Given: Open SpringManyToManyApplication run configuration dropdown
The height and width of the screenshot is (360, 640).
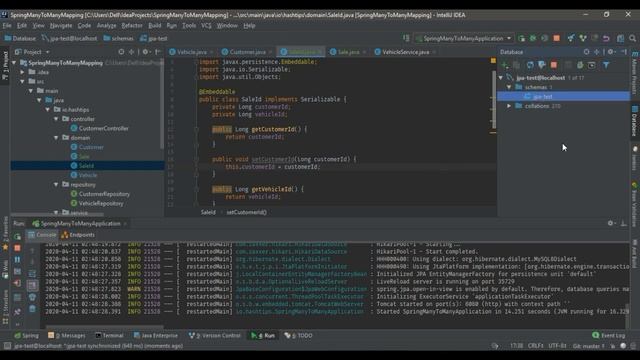Looking at the screenshot, I should click(x=464, y=38).
